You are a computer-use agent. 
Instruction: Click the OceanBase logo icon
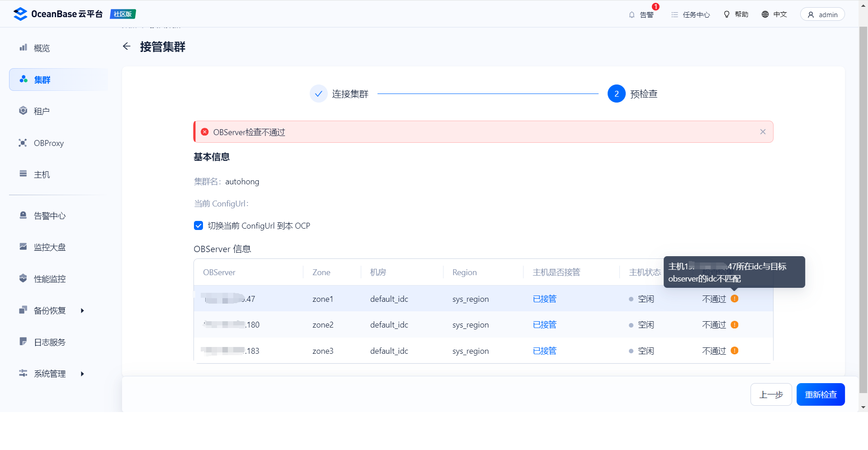pos(20,14)
